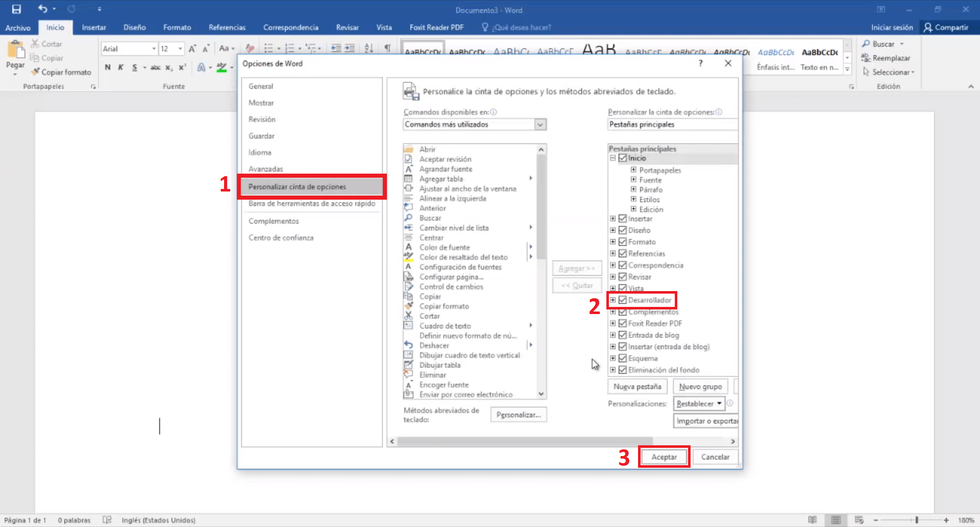The image size is (980, 527).
Task: Select Centro de confianza category
Action: pos(281,238)
